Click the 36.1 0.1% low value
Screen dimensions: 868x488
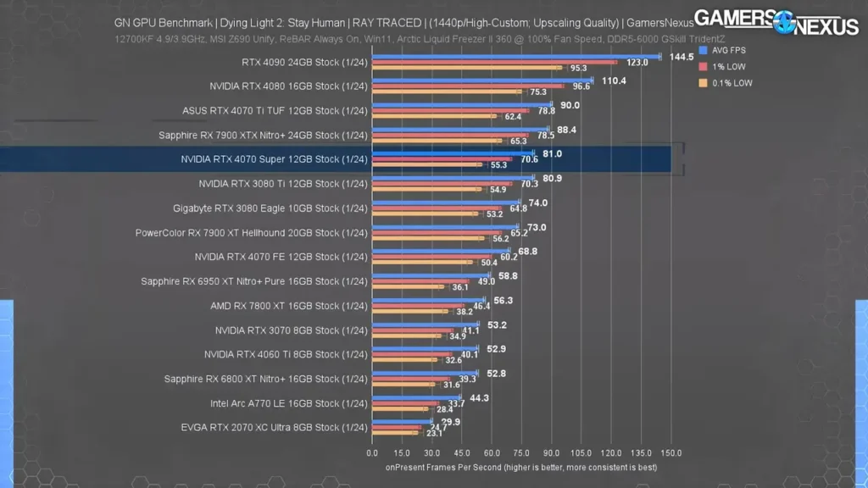tap(460, 287)
